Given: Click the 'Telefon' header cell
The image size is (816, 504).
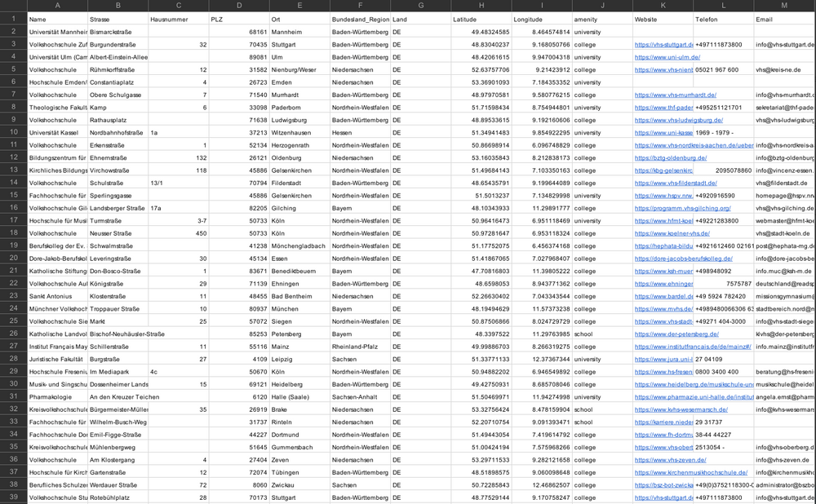Looking at the screenshot, I should click(723, 20).
